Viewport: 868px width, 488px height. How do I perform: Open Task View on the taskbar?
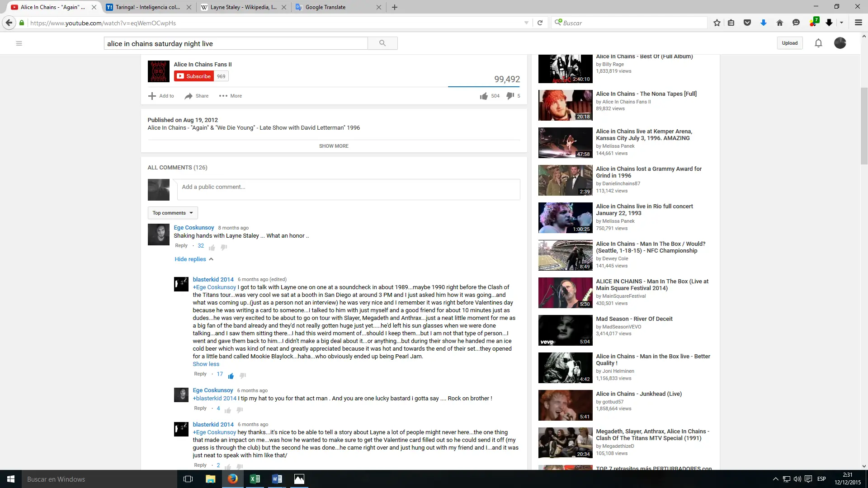(x=188, y=479)
